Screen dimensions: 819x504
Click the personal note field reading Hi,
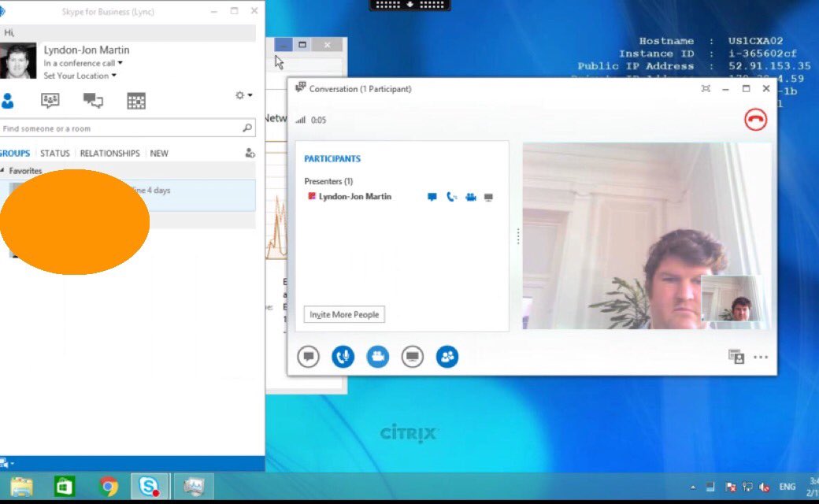(128, 32)
